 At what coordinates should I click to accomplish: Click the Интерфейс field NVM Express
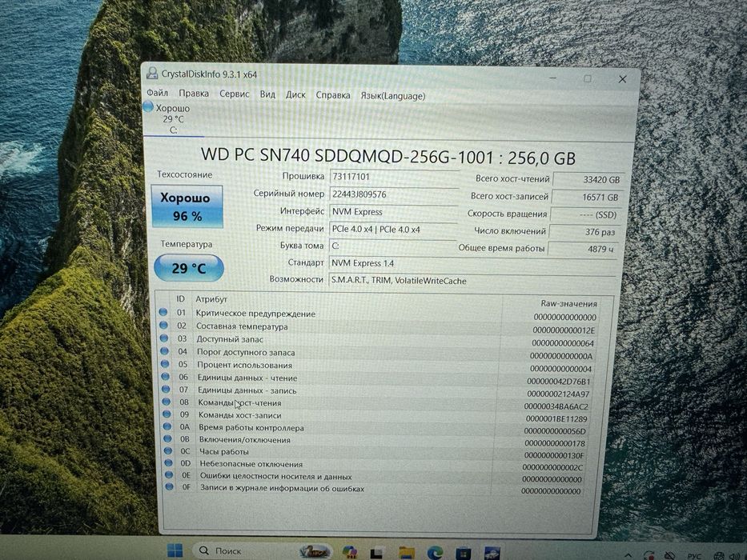(x=392, y=212)
